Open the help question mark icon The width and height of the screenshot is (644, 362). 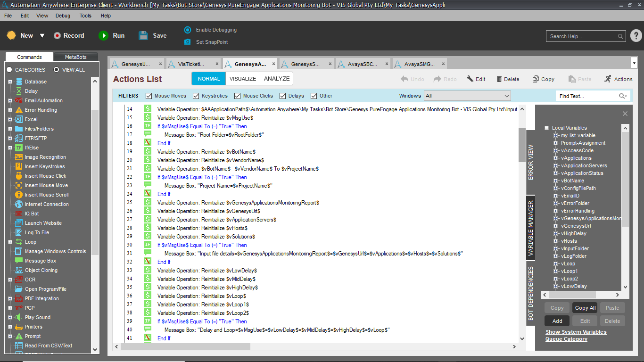pos(636,36)
